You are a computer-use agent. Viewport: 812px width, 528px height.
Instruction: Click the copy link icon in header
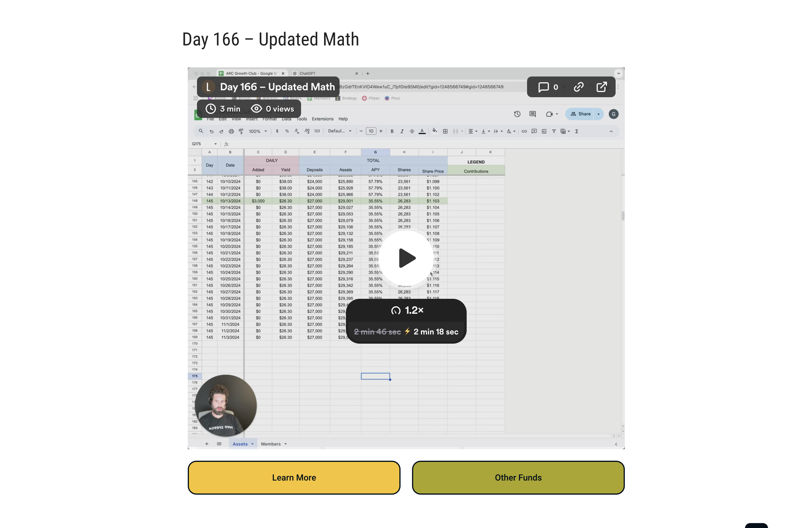coord(579,87)
